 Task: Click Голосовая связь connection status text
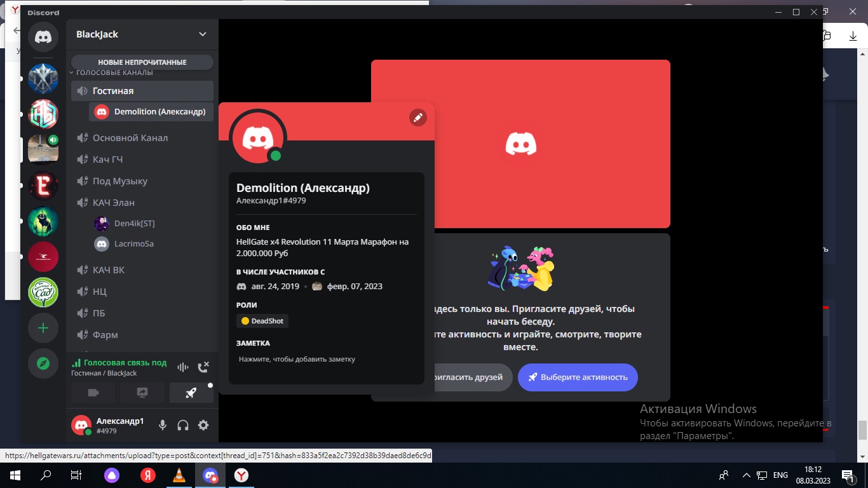(125, 363)
